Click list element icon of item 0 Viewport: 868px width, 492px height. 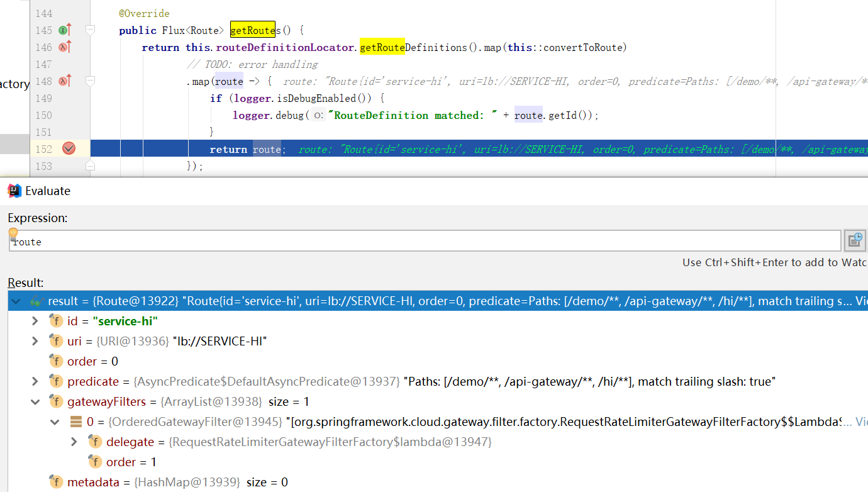[75, 422]
